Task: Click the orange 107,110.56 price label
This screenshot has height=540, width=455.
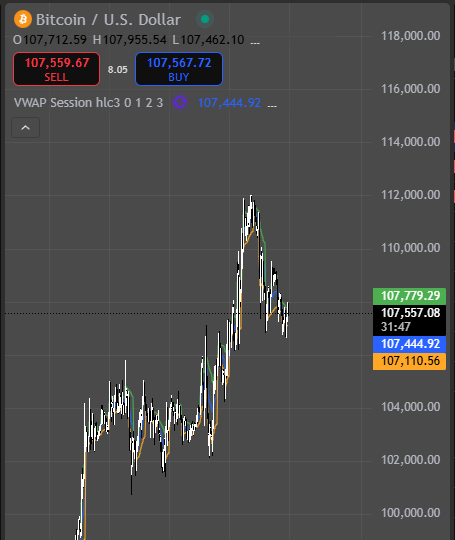Action: (410, 361)
